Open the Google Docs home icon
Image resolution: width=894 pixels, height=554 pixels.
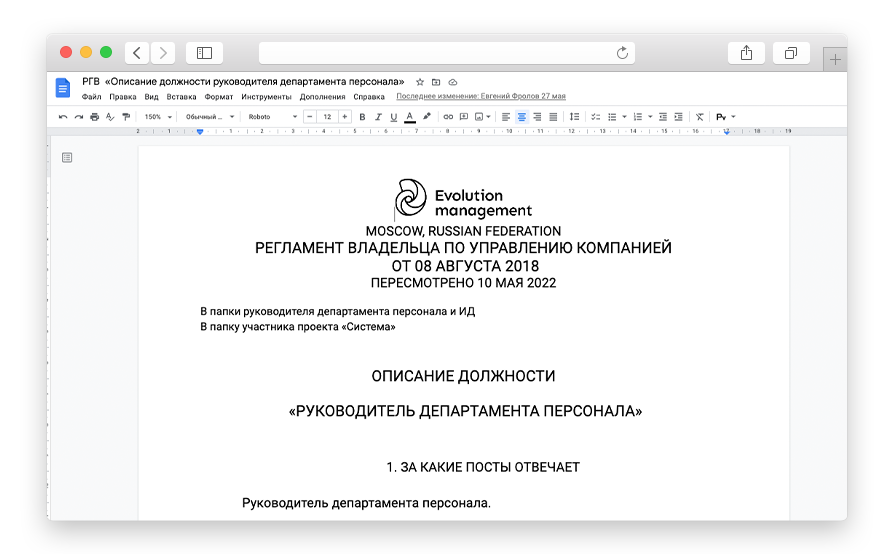(63, 88)
